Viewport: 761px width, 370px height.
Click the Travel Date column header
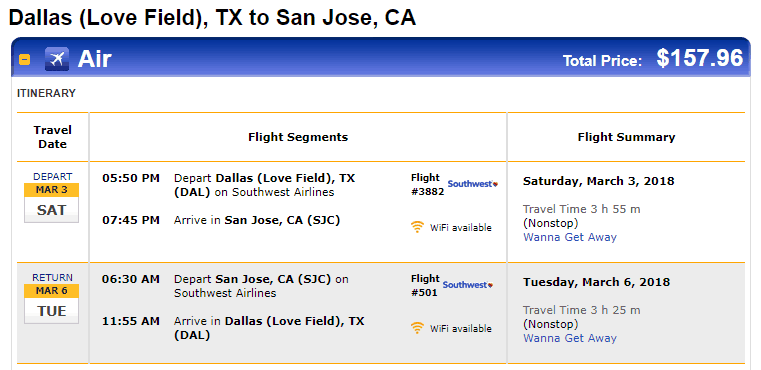52,137
